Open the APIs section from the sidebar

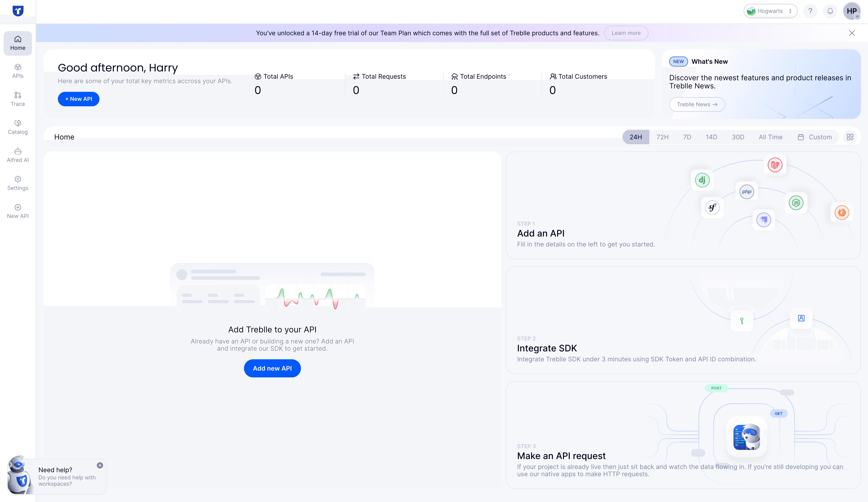point(18,71)
